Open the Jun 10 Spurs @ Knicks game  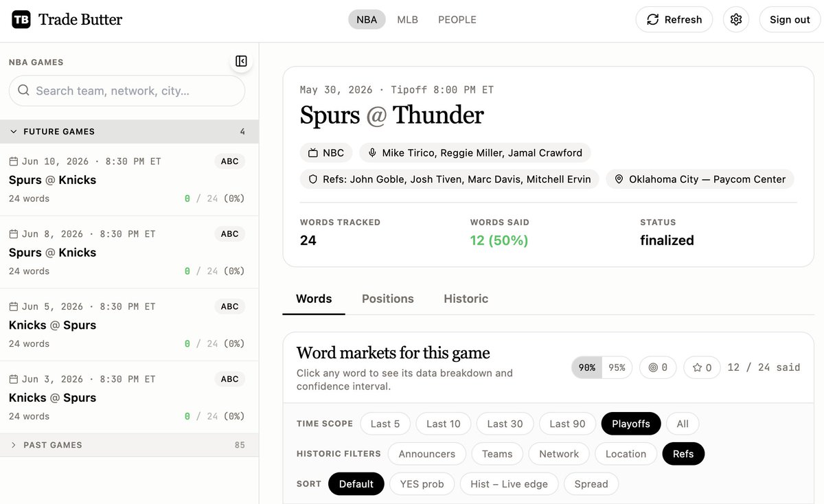[129, 180]
